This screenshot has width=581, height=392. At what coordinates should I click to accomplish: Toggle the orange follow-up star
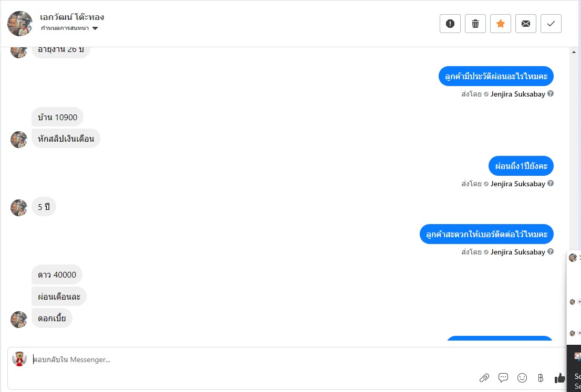pyautogui.click(x=501, y=24)
